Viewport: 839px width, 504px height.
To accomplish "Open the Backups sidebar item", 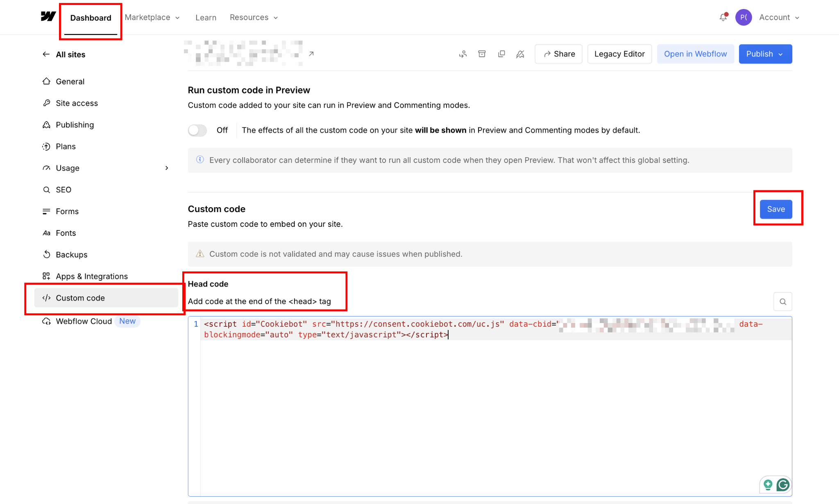I will 71,255.
